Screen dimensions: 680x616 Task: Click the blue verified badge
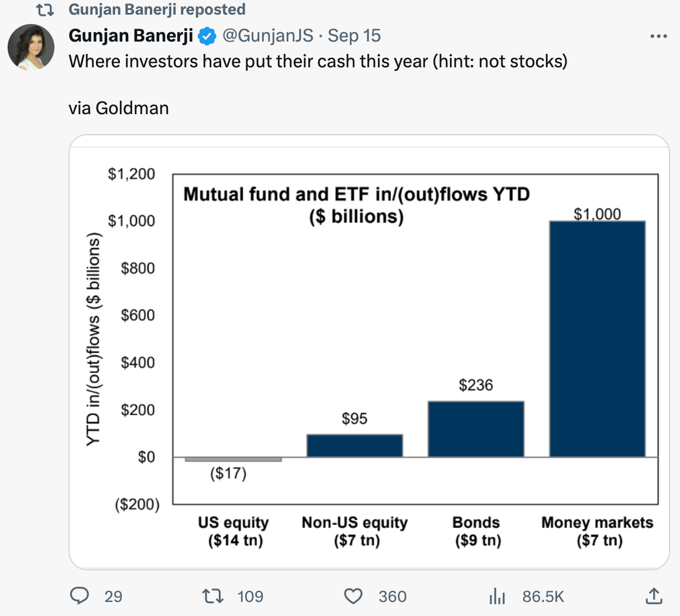click(207, 36)
